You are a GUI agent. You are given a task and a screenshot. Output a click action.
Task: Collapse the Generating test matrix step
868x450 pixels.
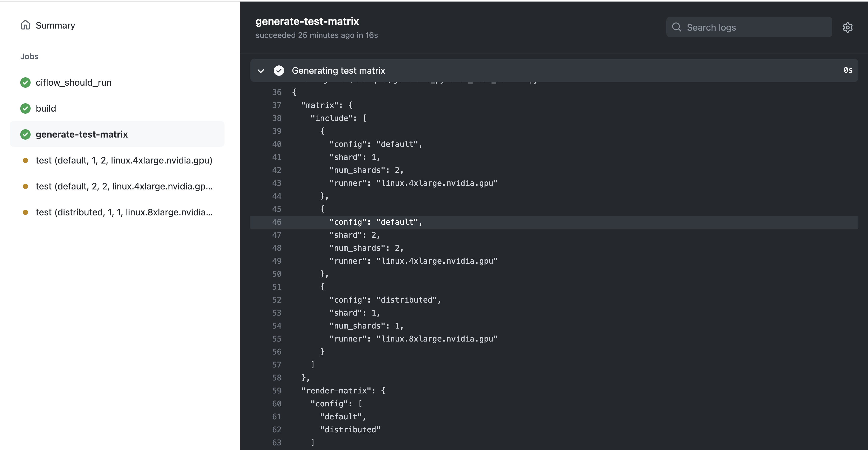click(261, 71)
